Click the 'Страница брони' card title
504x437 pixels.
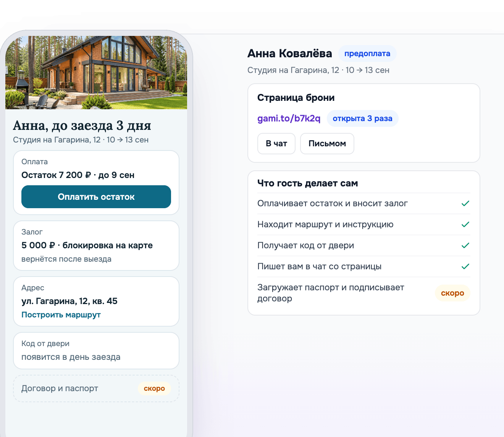(296, 98)
